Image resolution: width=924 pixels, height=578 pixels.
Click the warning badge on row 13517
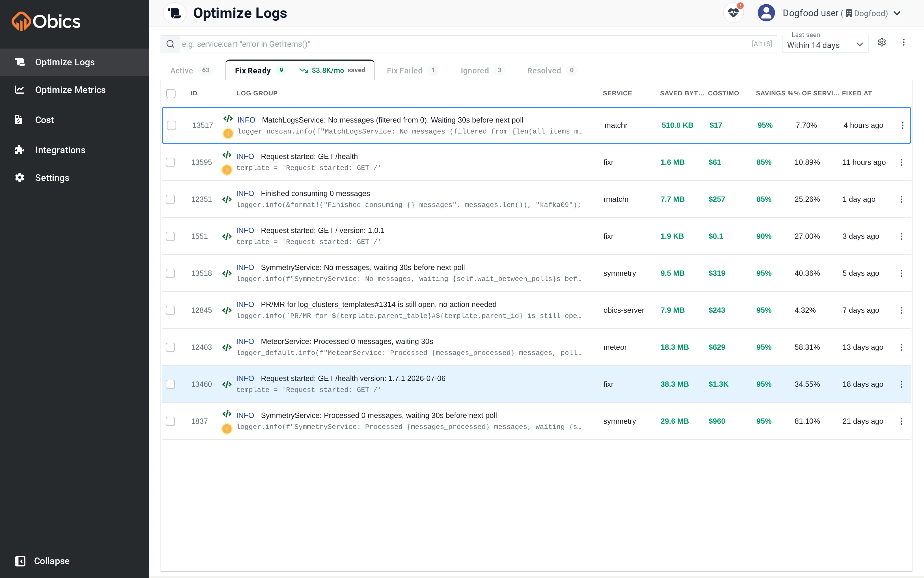pos(228,134)
